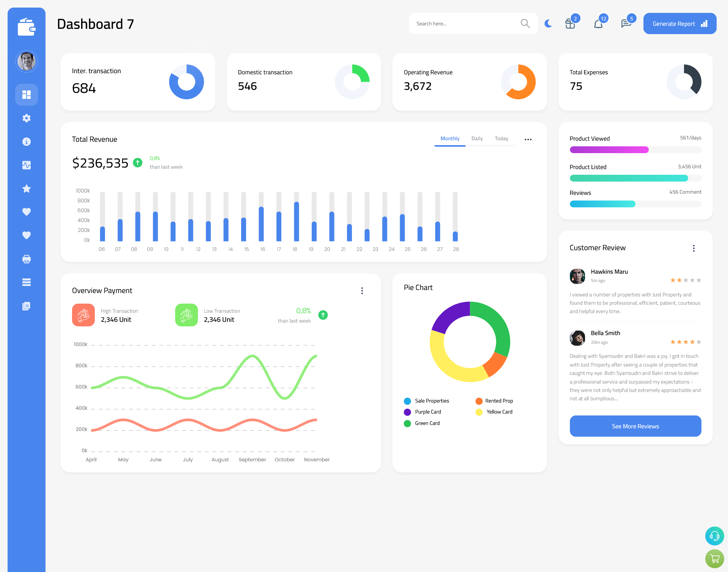Open the document list icon
The height and width of the screenshot is (572, 728).
[x=26, y=306]
